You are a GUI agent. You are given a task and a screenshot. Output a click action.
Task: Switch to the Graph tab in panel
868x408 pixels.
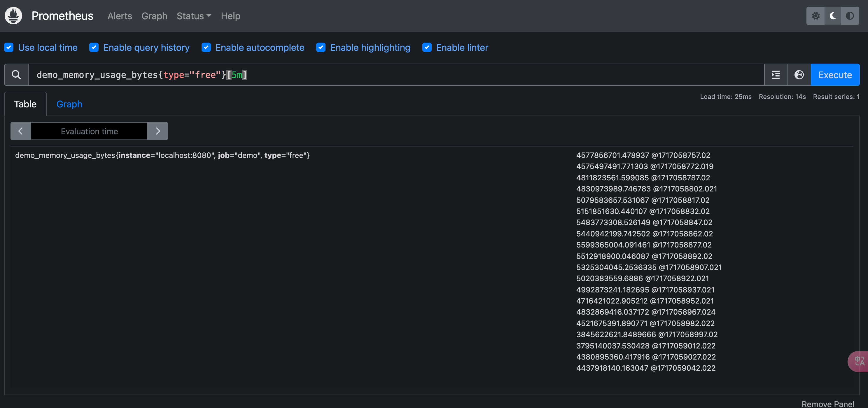pyautogui.click(x=69, y=104)
